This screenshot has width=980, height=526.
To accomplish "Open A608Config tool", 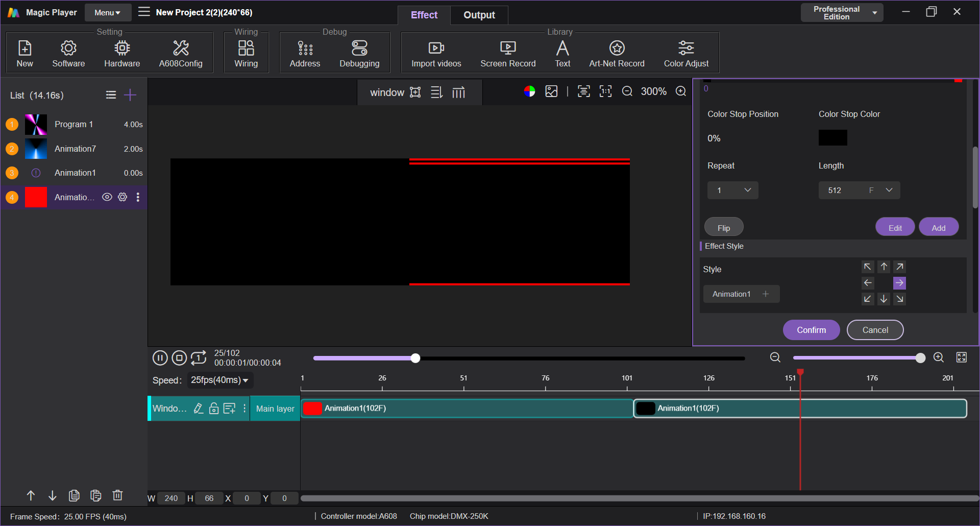I will point(181,53).
